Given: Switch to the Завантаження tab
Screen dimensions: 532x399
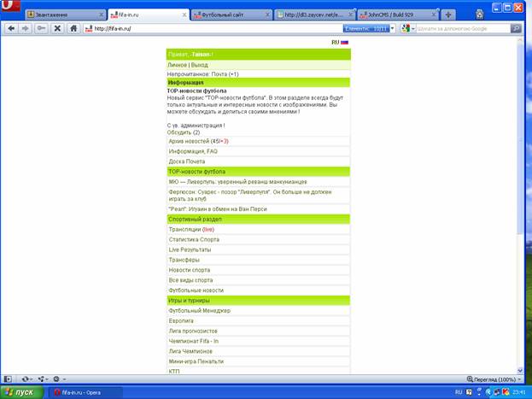Looking at the screenshot, I should point(65,15).
